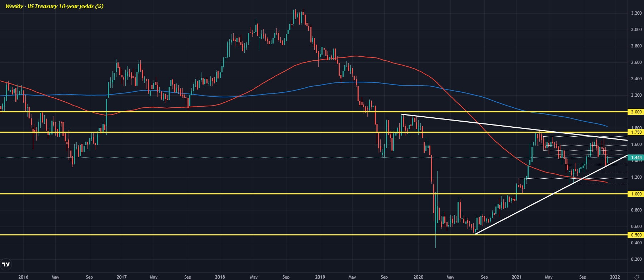Click the 0.800 value on price axis
This screenshot has width=644, height=280.
pos(636,210)
